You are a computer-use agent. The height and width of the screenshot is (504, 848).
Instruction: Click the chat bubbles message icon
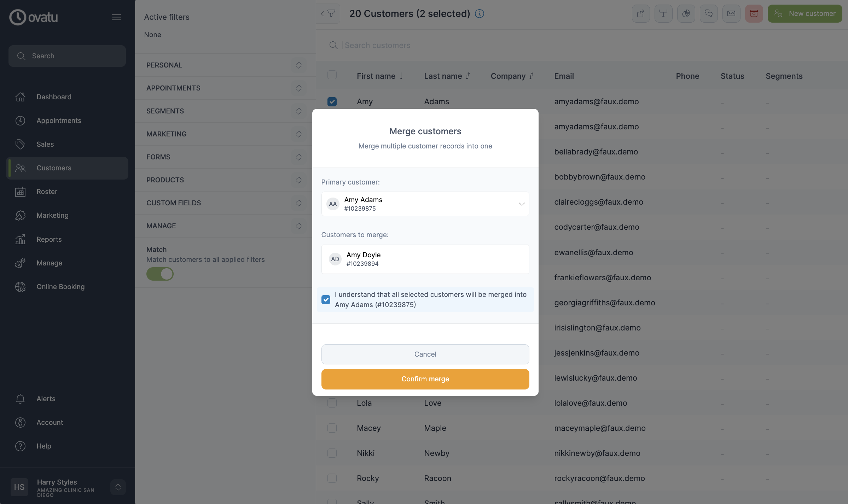pos(708,14)
